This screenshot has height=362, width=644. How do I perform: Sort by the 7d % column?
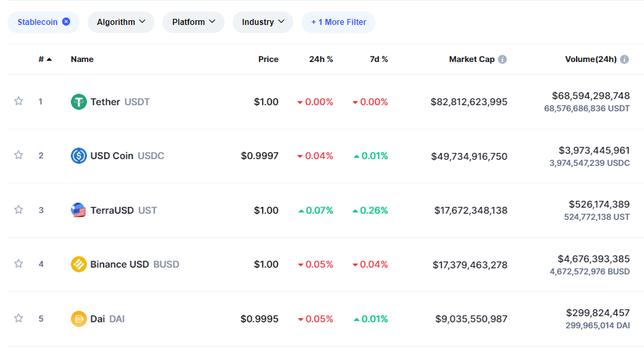[379, 59]
